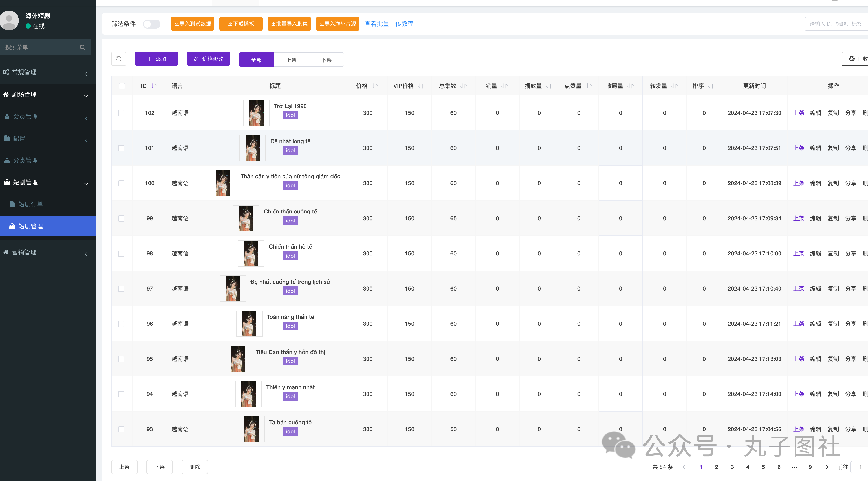Click the 下载模板 button

coord(241,24)
